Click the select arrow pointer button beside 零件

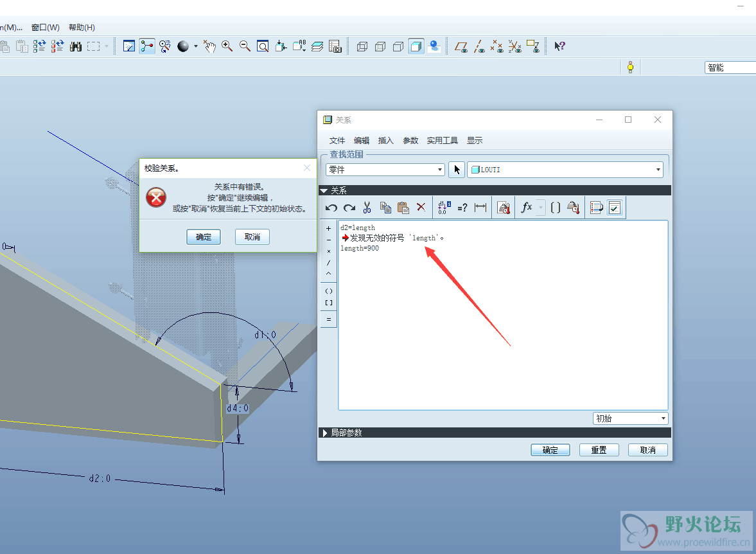pyautogui.click(x=457, y=170)
